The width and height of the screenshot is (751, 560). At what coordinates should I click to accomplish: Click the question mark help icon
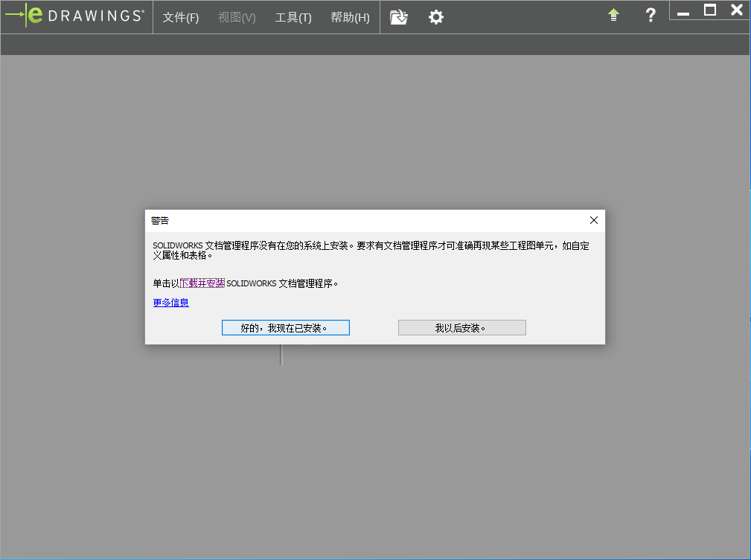point(651,16)
